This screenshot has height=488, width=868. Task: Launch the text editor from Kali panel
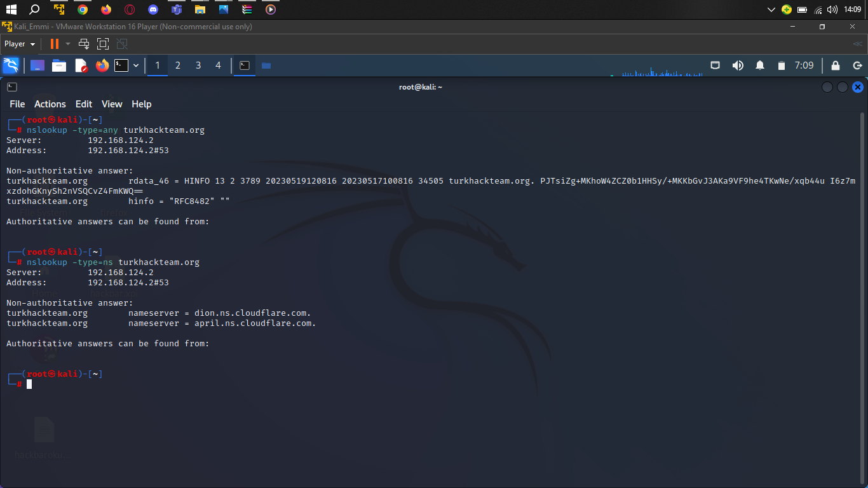(81, 65)
